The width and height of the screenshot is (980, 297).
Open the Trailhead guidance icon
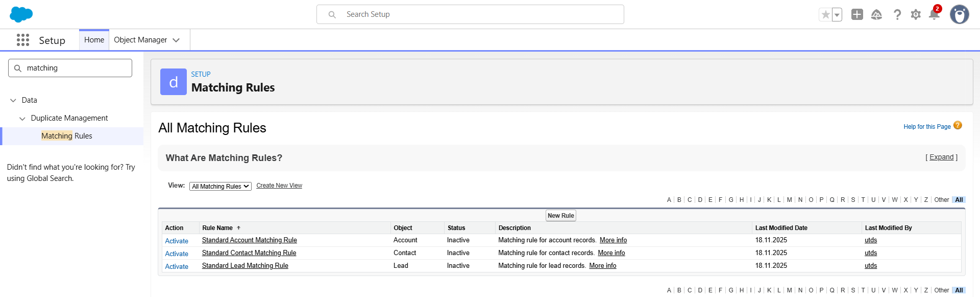pyautogui.click(x=876, y=14)
